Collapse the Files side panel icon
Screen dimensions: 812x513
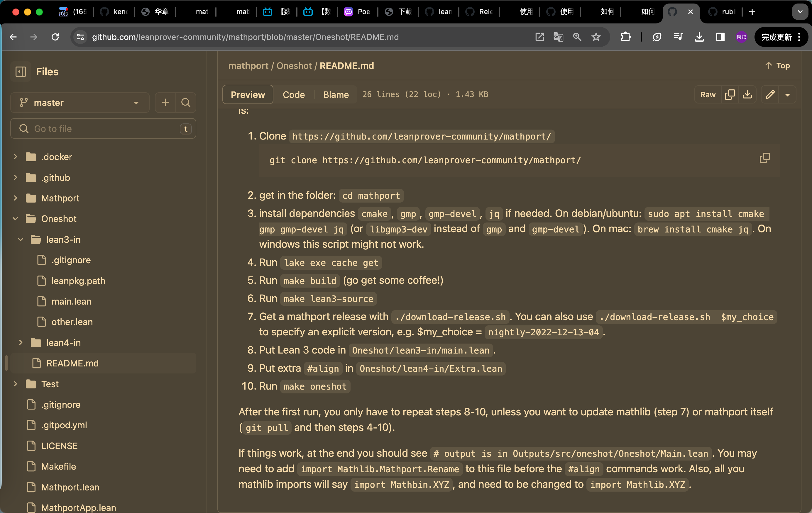[x=21, y=72]
